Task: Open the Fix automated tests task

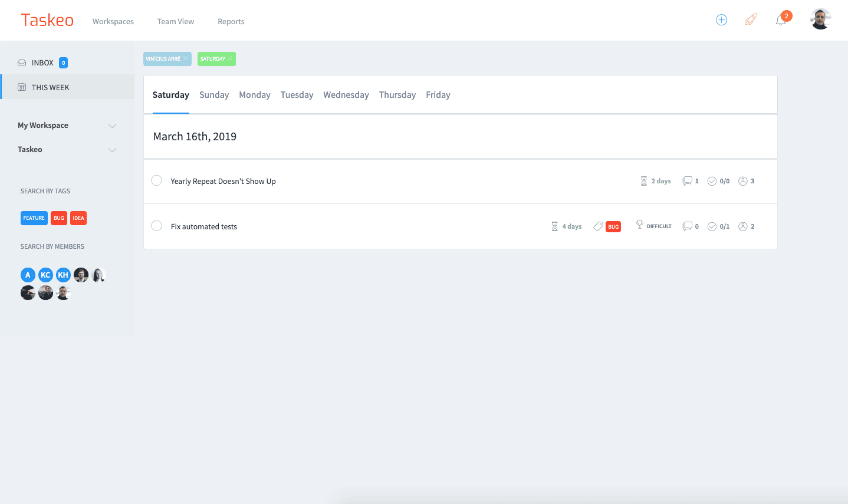Action: pyautogui.click(x=204, y=227)
